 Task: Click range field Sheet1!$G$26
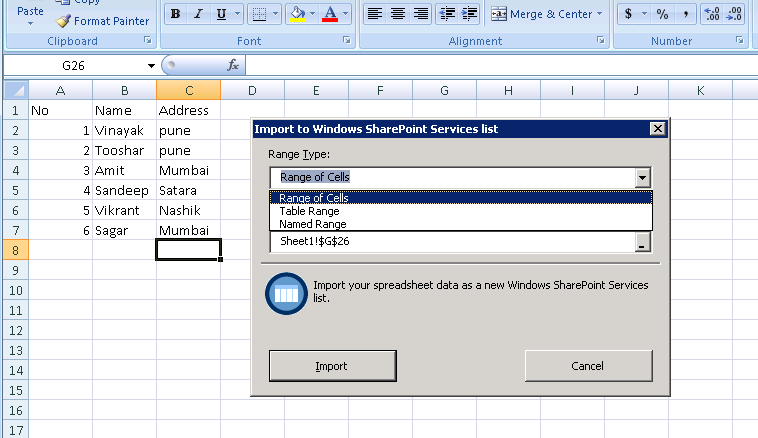tap(452, 241)
